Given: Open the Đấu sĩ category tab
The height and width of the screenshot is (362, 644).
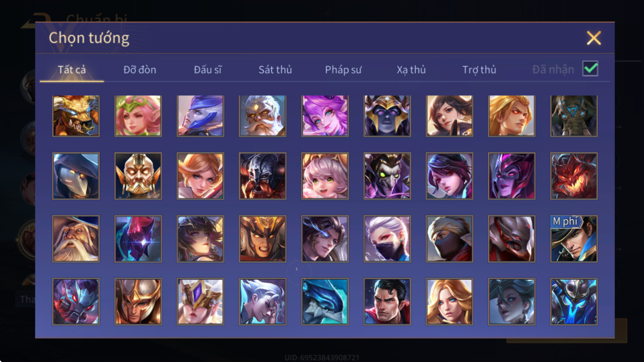Looking at the screenshot, I should pos(207,70).
